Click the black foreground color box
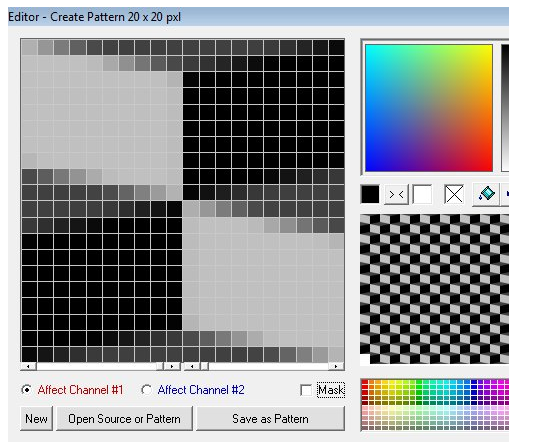 [370, 194]
